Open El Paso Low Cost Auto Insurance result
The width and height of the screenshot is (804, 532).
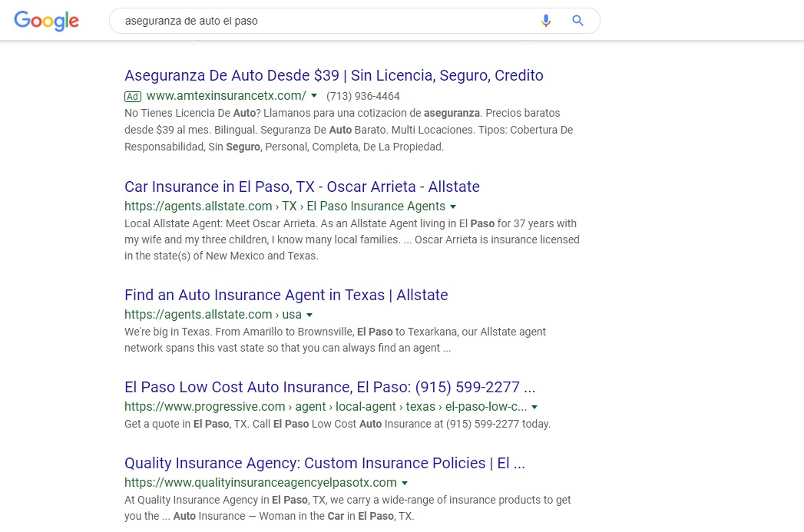point(329,387)
